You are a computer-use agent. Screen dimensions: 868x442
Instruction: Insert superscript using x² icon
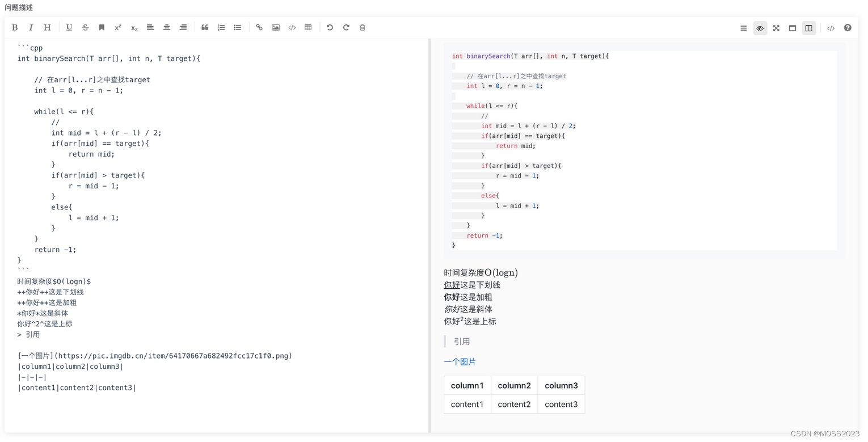coord(118,27)
